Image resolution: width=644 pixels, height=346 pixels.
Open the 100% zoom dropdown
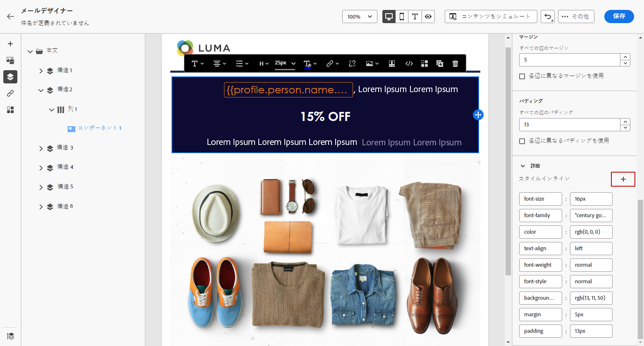(x=360, y=17)
